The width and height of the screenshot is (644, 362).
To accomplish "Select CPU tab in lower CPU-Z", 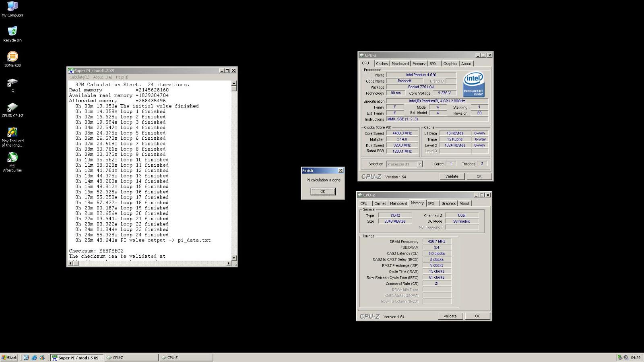I will pos(364,203).
